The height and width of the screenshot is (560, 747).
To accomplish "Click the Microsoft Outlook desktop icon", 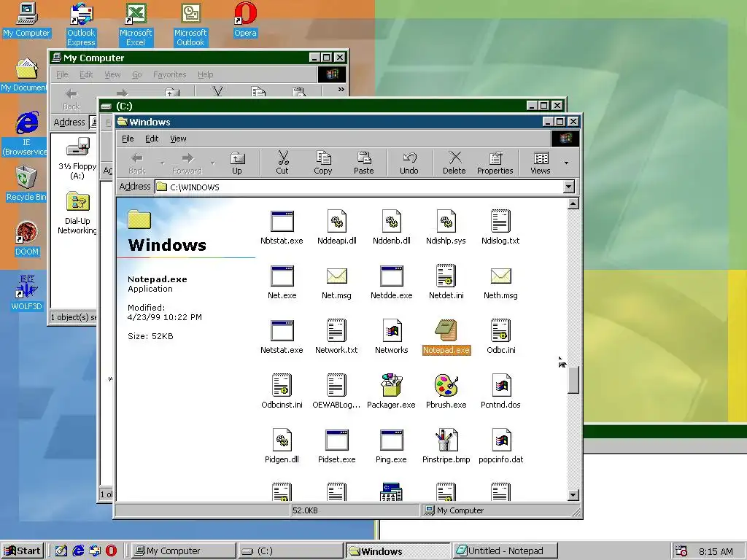I will click(x=190, y=24).
